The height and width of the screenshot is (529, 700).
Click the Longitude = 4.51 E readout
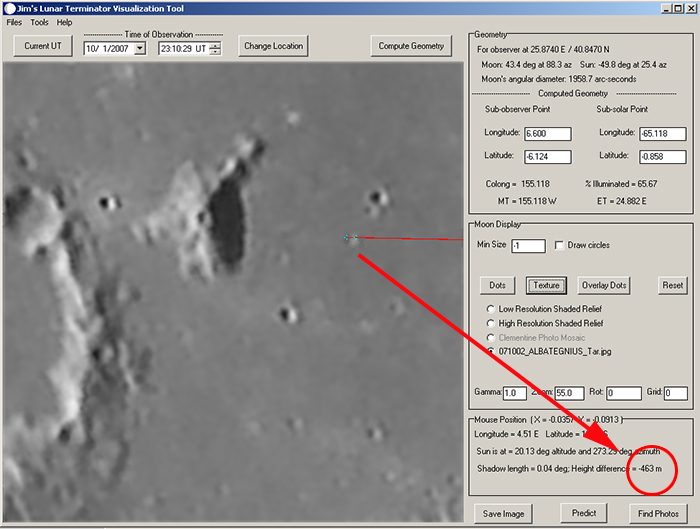coord(506,434)
